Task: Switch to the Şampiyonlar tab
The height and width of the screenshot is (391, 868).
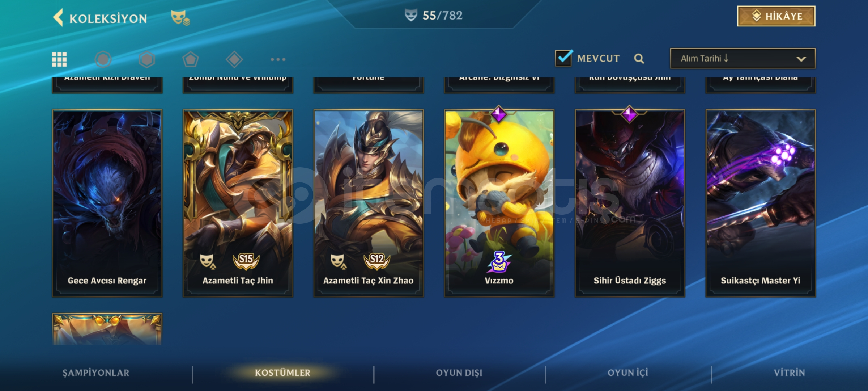Action: click(96, 373)
